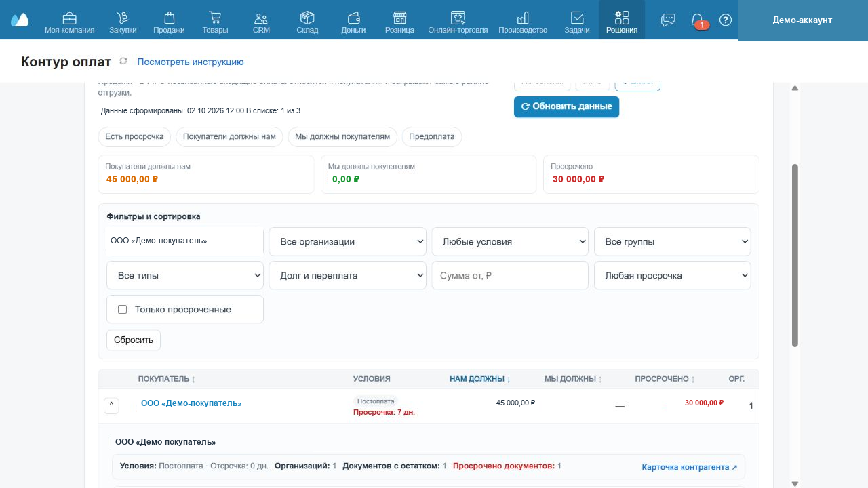Go to the Производство section

[x=523, y=20]
